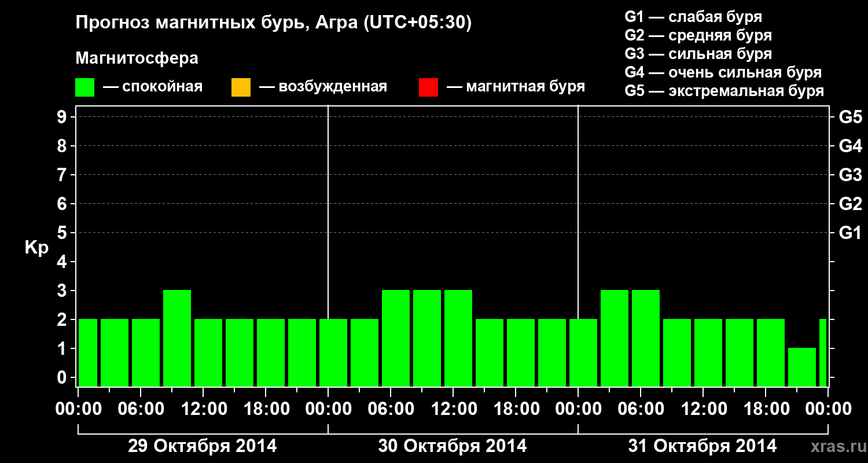Click the Kp 3 bar starting 12:00 on 30 October
Image resolution: width=868 pixels, height=463 pixels.
(x=458, y=338)
